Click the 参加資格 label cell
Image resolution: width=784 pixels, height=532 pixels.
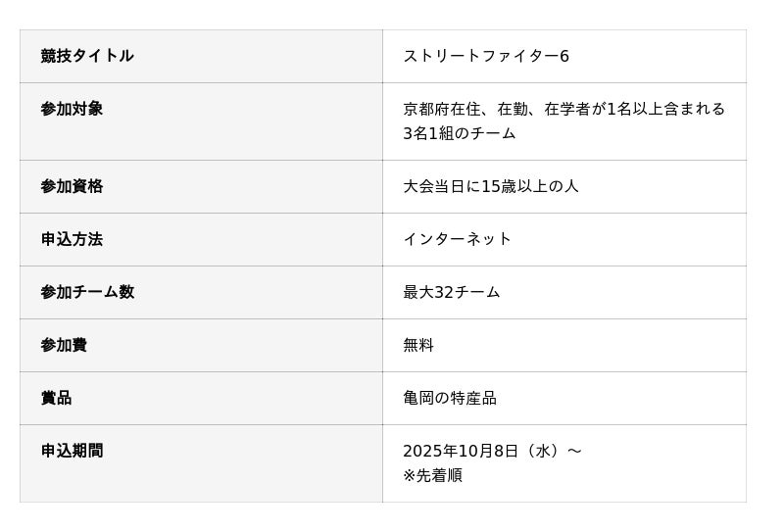pos(72,186)
